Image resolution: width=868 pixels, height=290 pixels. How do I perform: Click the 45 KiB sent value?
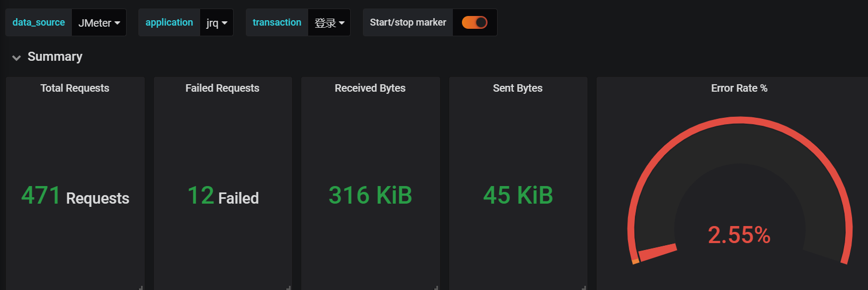pos(518,195)
